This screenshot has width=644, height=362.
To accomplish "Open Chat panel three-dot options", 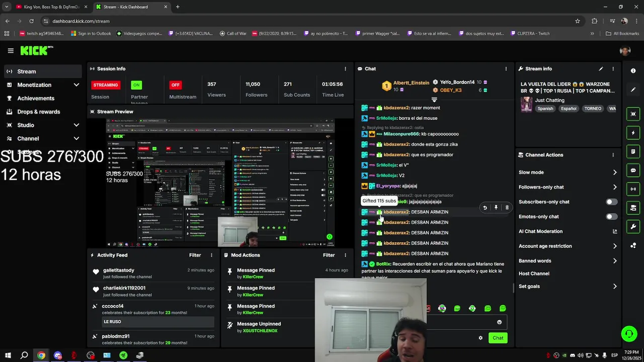I will click(x=506, y=69).
